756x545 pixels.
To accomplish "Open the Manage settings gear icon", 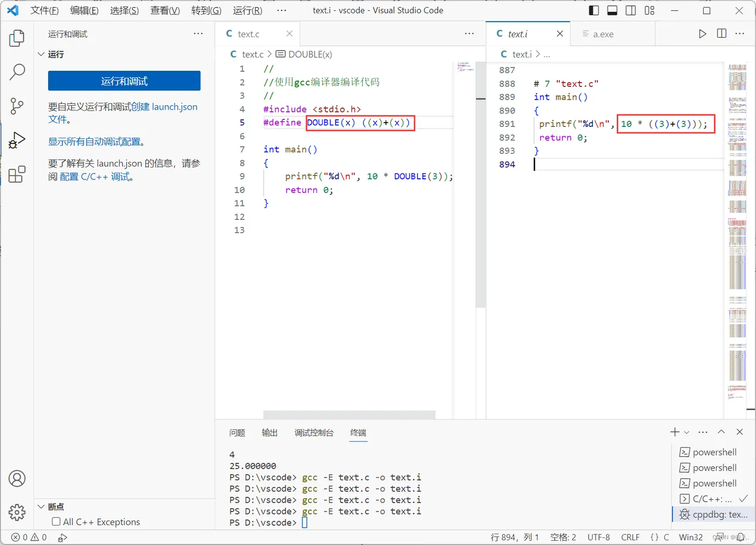I will click(17, 512).
